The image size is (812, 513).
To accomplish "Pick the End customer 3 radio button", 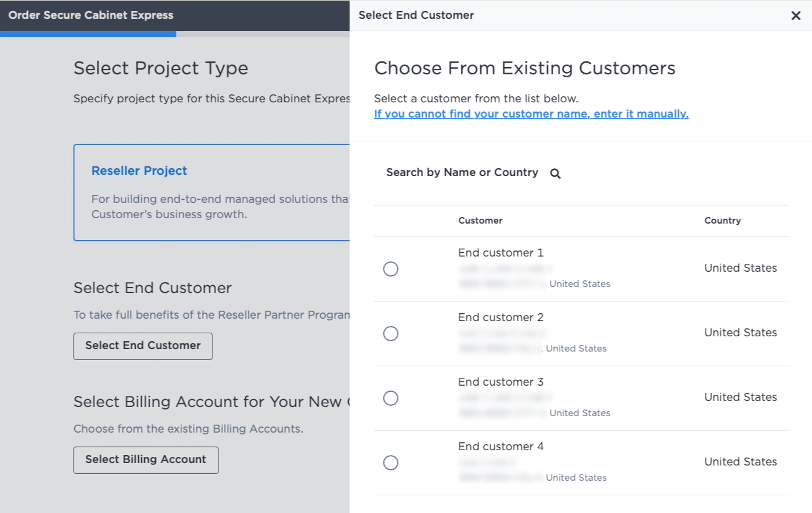I will point(391,398).
